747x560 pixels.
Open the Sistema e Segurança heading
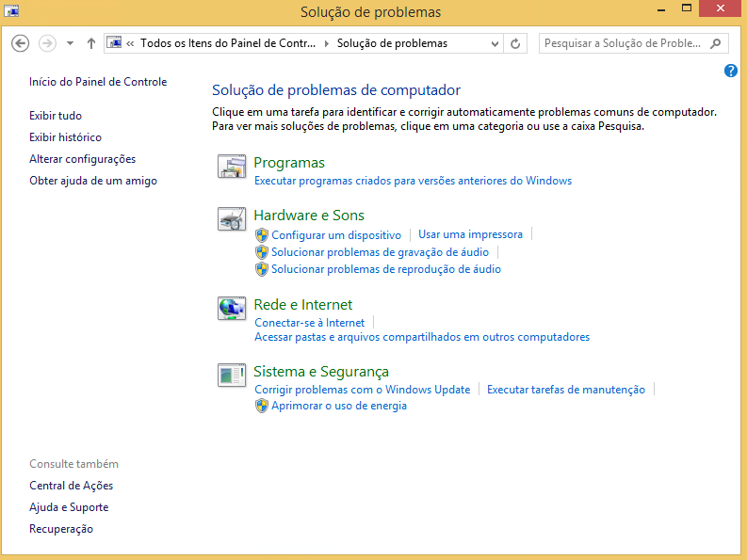pyautogui.click(x=321, y=372)
